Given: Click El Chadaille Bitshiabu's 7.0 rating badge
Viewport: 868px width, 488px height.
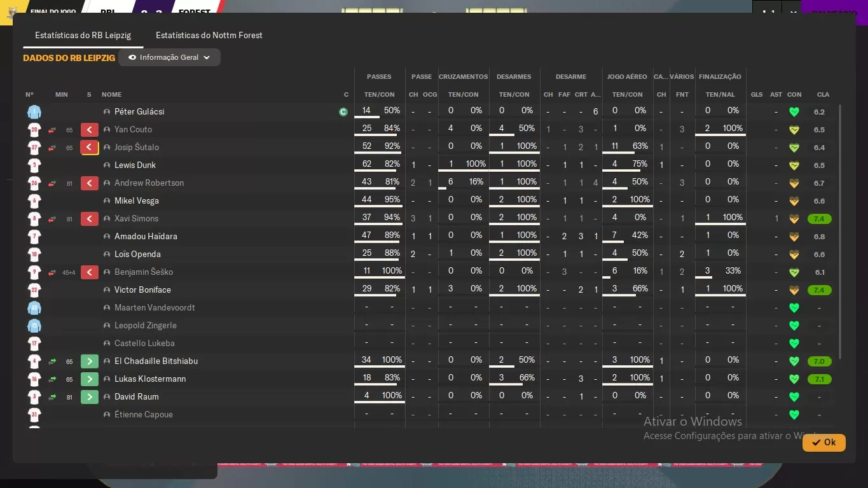Looking at the screenshot, I should coord(819,361).
